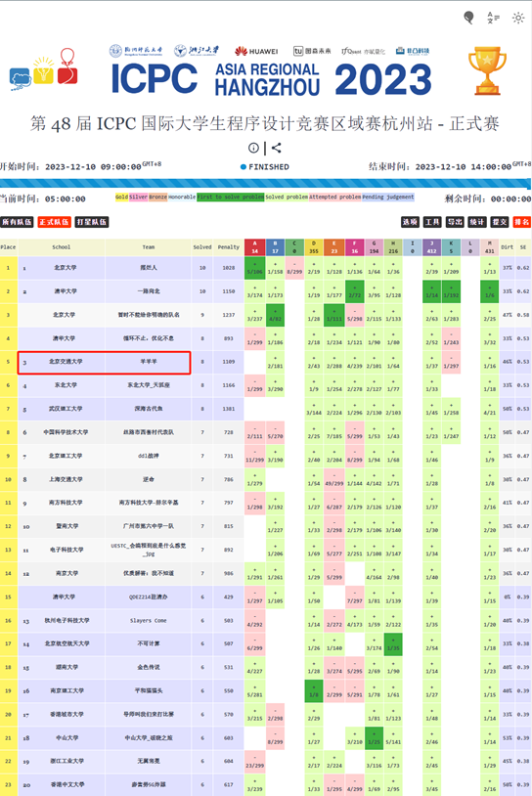
Task: Open the 选项 options menu
Action: click(x=410, y=222)
